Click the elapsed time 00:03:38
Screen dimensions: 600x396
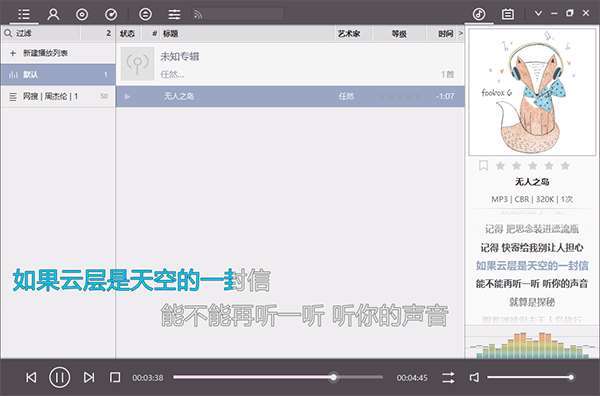click(148, 378)
